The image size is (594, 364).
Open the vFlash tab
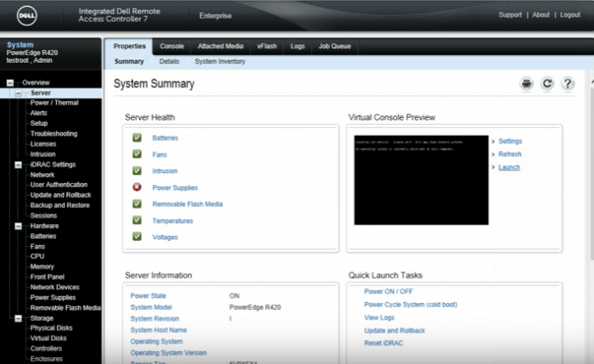click(x=266, y=46)
